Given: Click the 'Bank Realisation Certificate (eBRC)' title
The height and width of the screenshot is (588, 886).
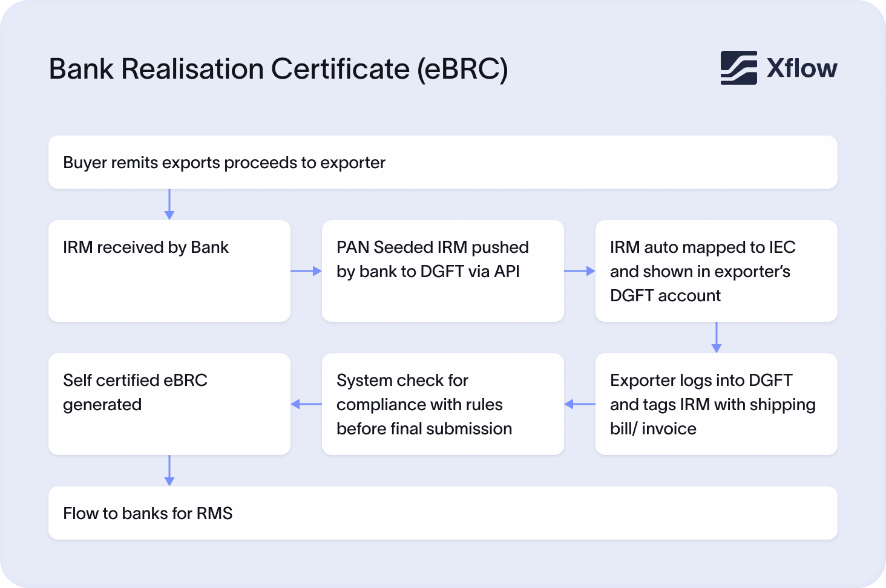Looking at the screenshot, I should [278, 69].
